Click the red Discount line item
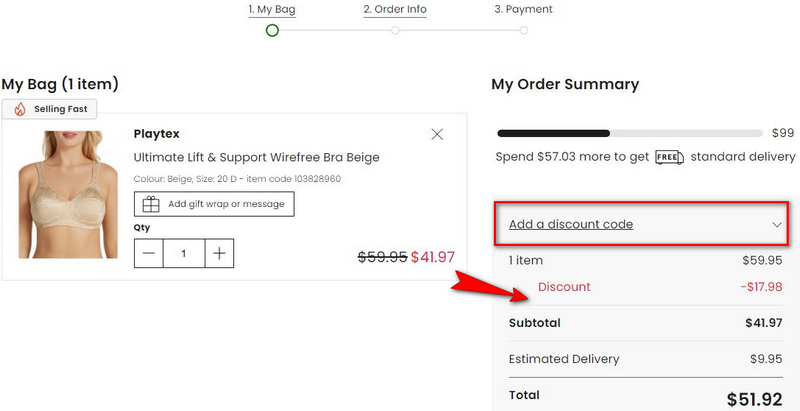Image resolution: width=800 pixels, height=411 pixels. (x=564, y=287)
